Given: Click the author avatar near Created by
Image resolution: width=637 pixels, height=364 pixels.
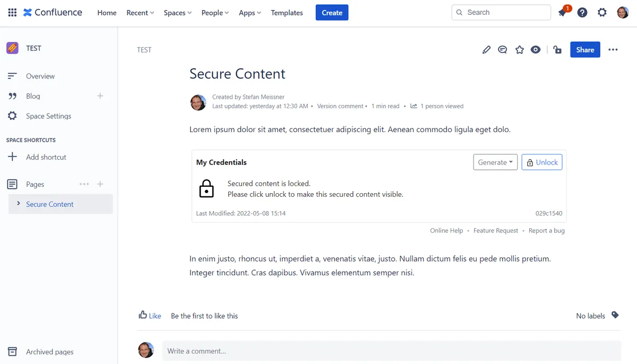Looking at the screenshot, I should coord(198,102).
